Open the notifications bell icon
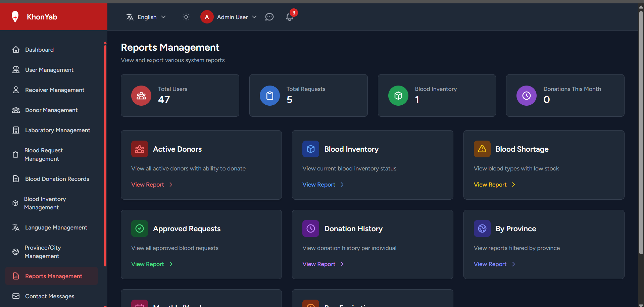The height and width of the screenshot is (307, 644). 290,17
